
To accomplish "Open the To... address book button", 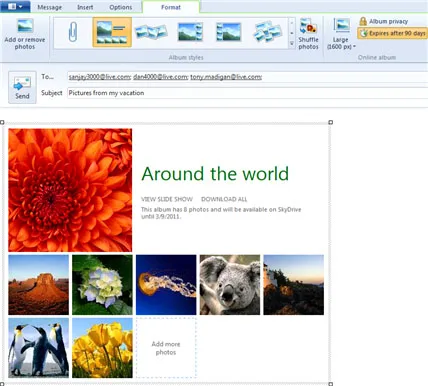I will point(47,77).
